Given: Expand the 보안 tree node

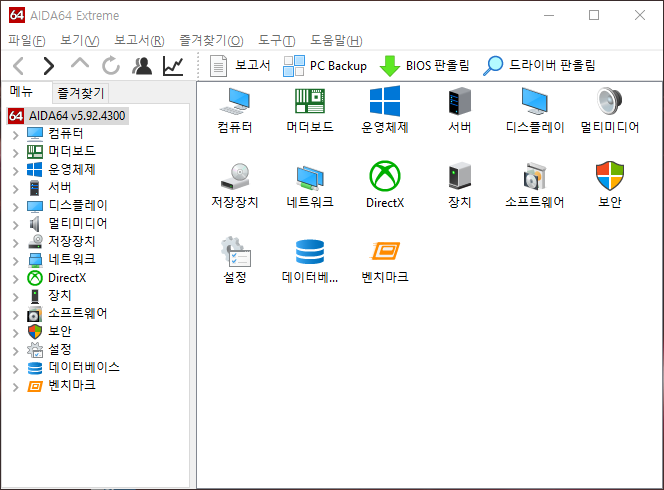Looking at the screenshot, I should tap(16, 332).
